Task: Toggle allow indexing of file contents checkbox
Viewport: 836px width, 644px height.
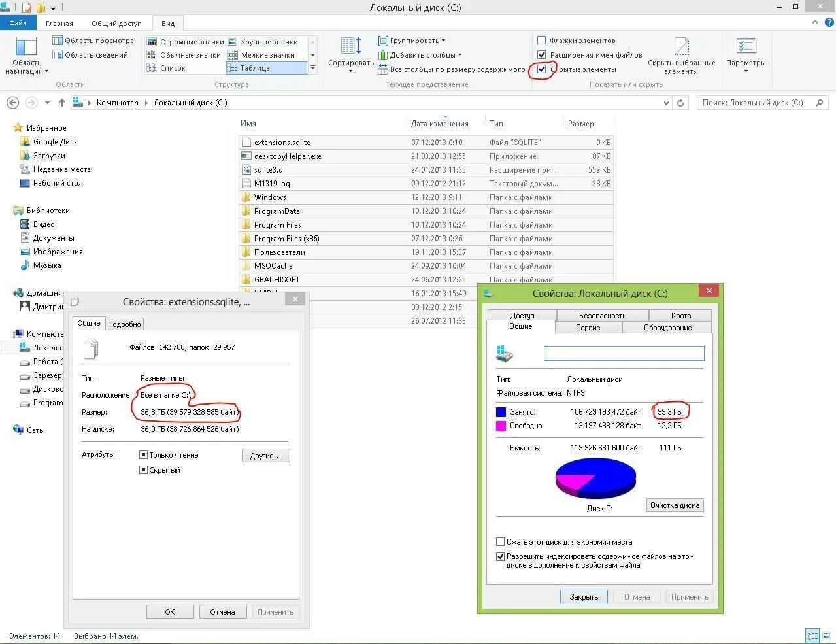Action: (x=501, y=557)
